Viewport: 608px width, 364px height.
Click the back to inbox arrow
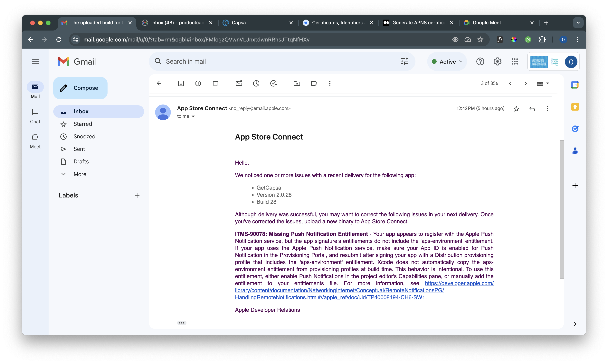point(159,83)
